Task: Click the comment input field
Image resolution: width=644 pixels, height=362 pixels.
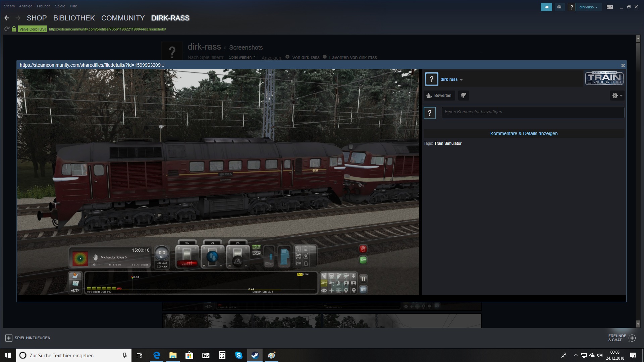Action: pyautogui.click(x=532, y=112)
